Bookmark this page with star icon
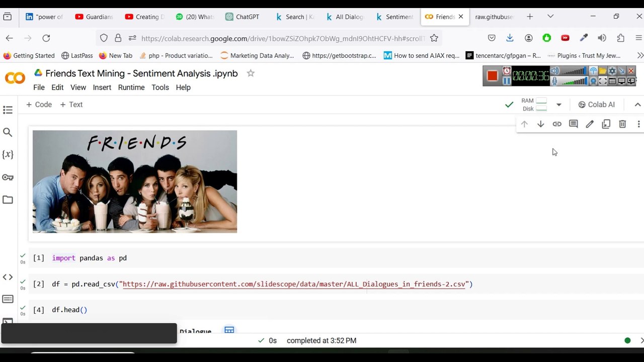644x362 pixels. (434, 38)
